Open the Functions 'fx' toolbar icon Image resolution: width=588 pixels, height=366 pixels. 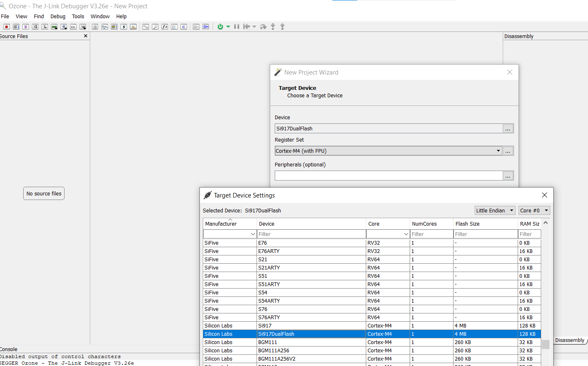pos(165,26)
